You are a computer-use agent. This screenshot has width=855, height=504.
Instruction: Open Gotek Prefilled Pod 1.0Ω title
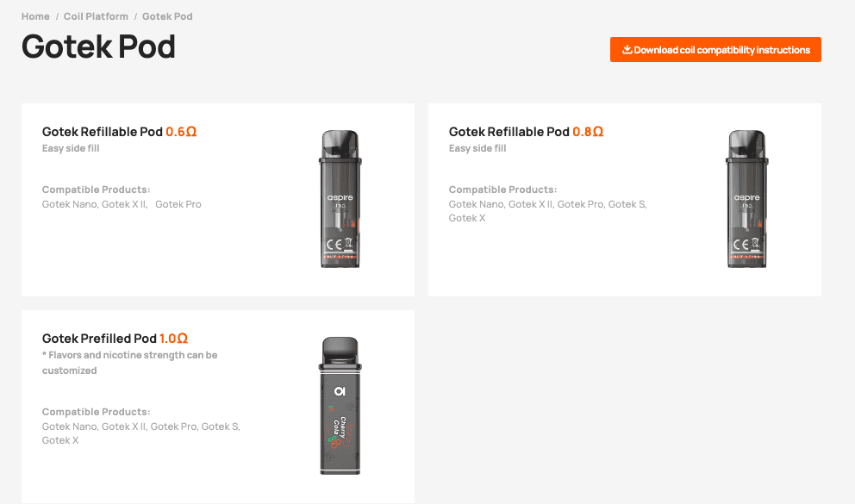pyautogui.click(x=115, y=339)
